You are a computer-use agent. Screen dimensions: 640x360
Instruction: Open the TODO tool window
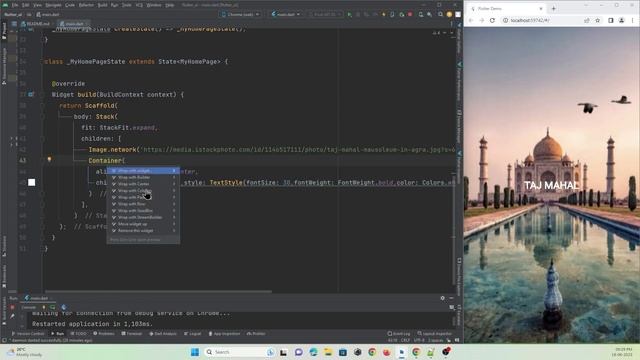coord(78,334)
